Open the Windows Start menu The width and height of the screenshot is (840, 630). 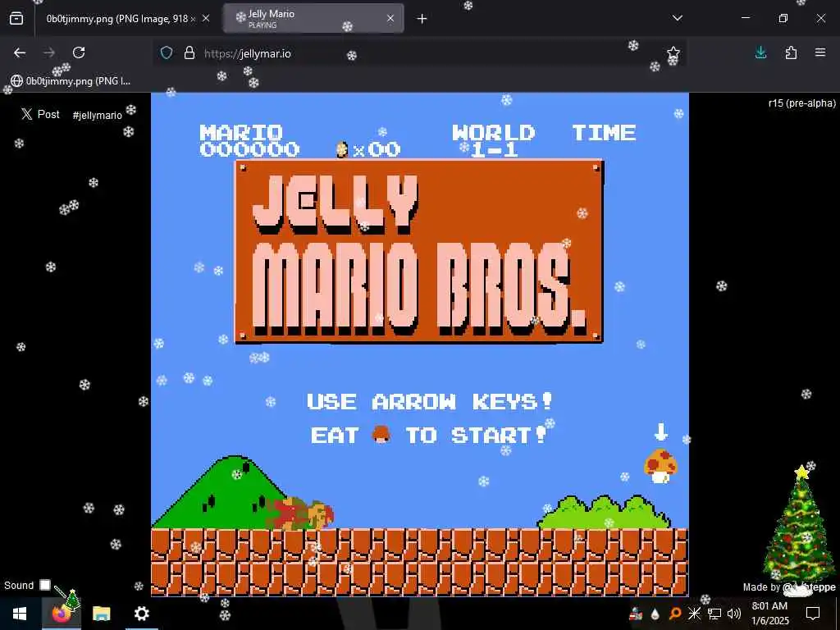coord(20,614)
